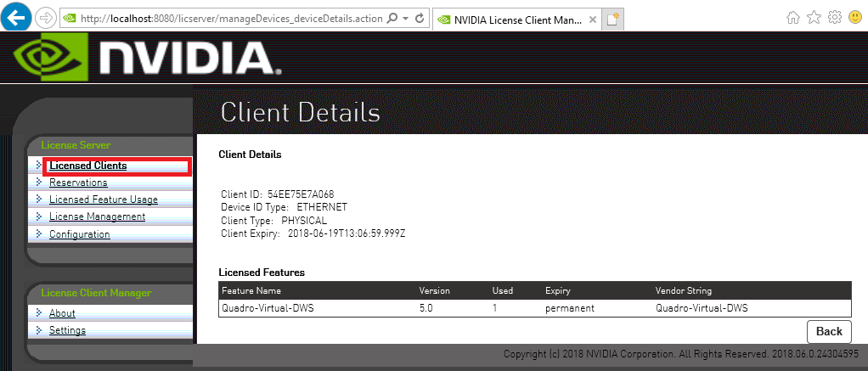Open browser tools gear icon
Screen dimensions: 868x371
834,17
